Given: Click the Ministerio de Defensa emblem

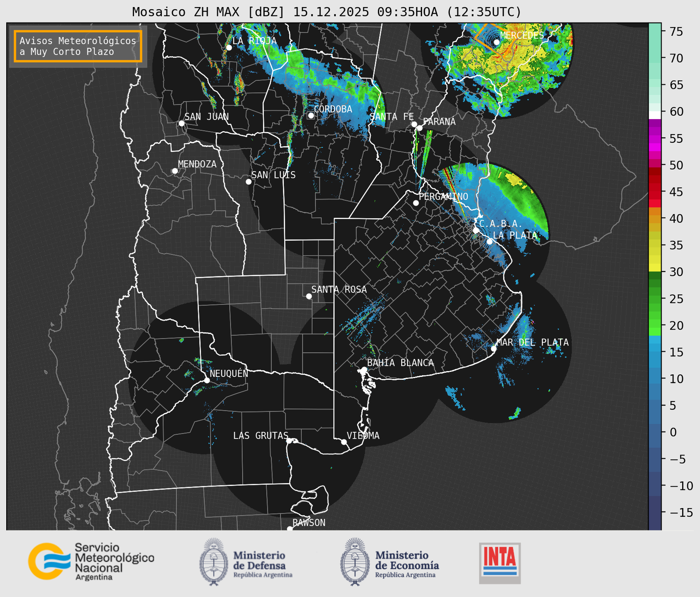Looking at the screenshot, I should [214, 562].
